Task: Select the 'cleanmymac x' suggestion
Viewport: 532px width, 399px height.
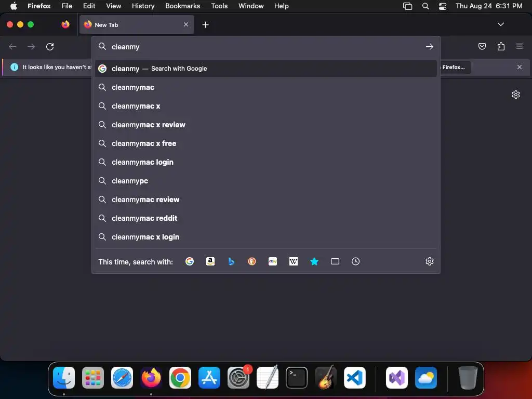Action: tap(266, 106)
